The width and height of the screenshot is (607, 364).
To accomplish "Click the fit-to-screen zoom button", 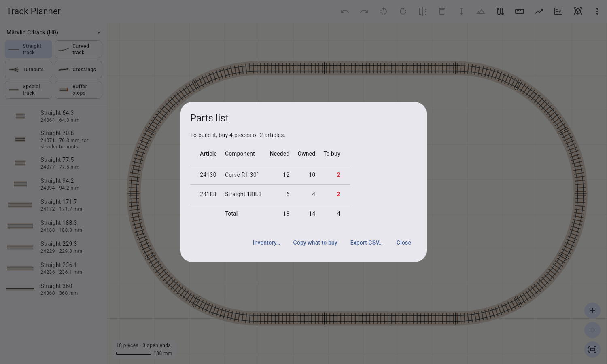I will point(592,349).
